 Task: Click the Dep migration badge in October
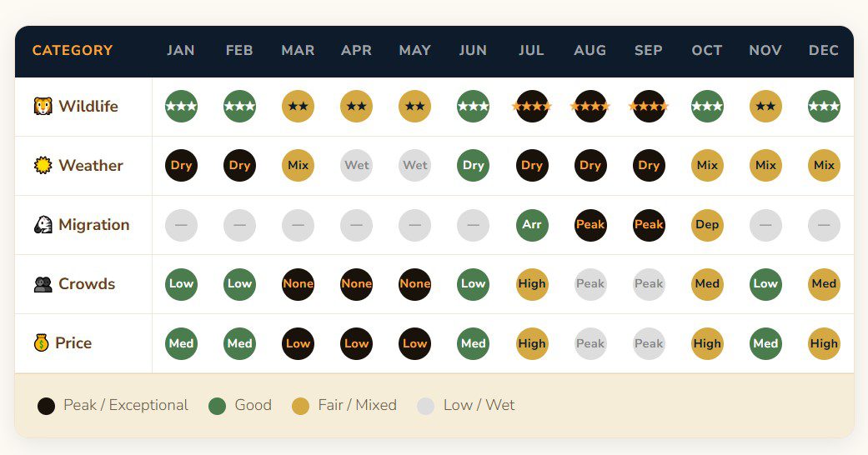point(707,225)
